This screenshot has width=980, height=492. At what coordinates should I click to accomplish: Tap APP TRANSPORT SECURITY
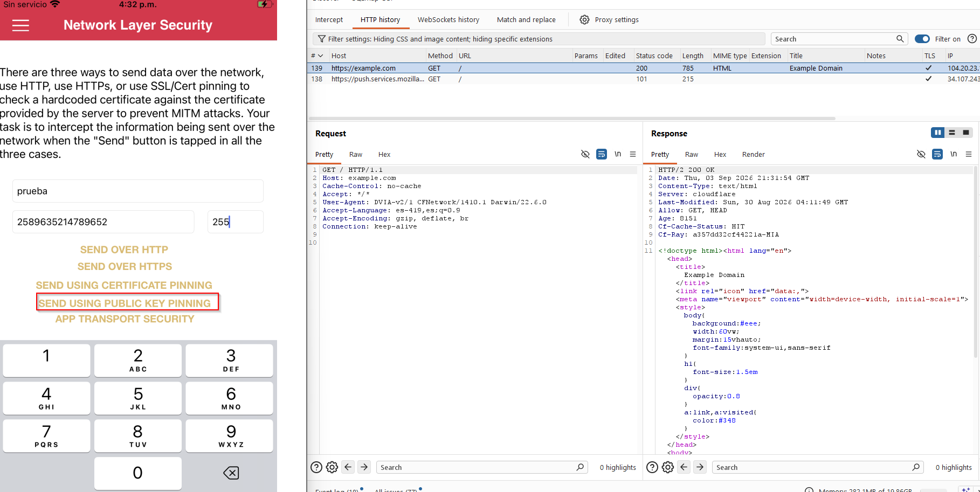(125, 319)
